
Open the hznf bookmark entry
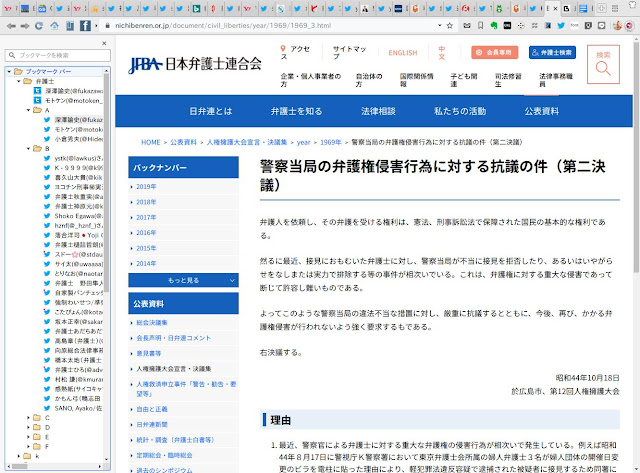(74, 226)
